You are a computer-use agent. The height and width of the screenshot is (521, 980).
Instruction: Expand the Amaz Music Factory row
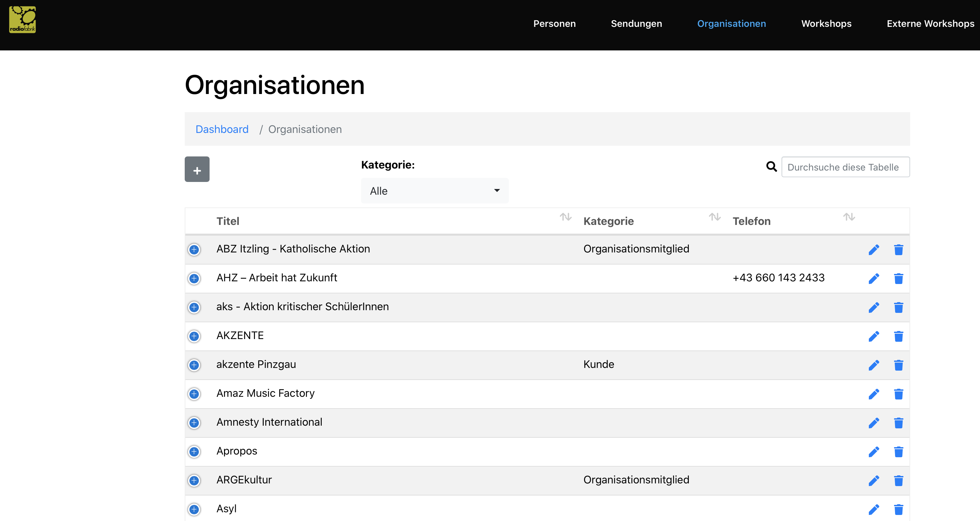pyautogui.click(x=194, y=394)
